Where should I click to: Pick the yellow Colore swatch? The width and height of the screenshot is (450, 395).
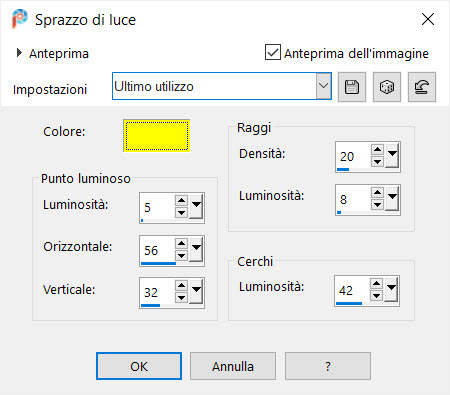pos(157,136)
